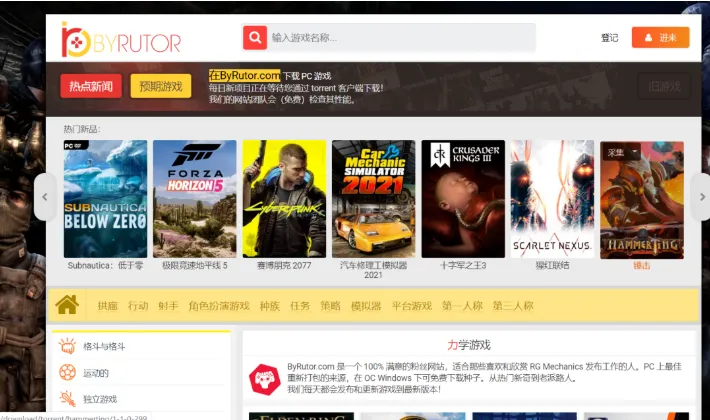Select the 射手 shooter category

(168, 306)
